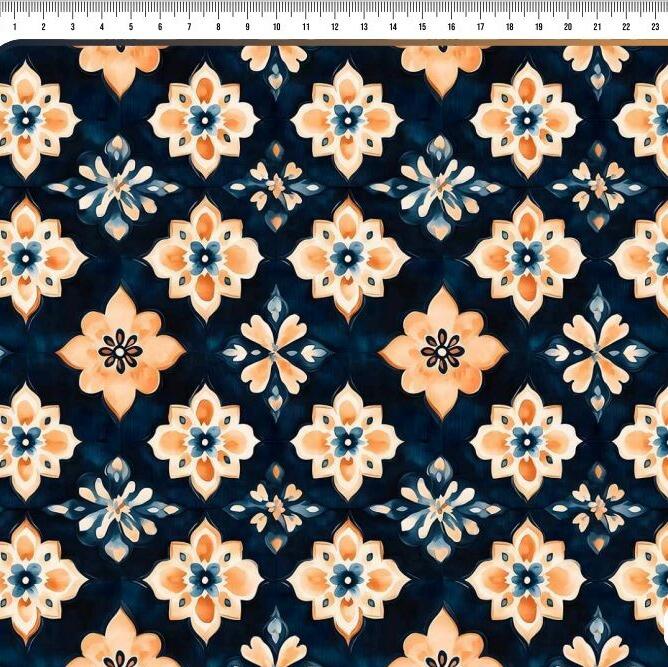Click the ruler number "1"
Screen dimensions: 668x667
(x=14, y=27)
